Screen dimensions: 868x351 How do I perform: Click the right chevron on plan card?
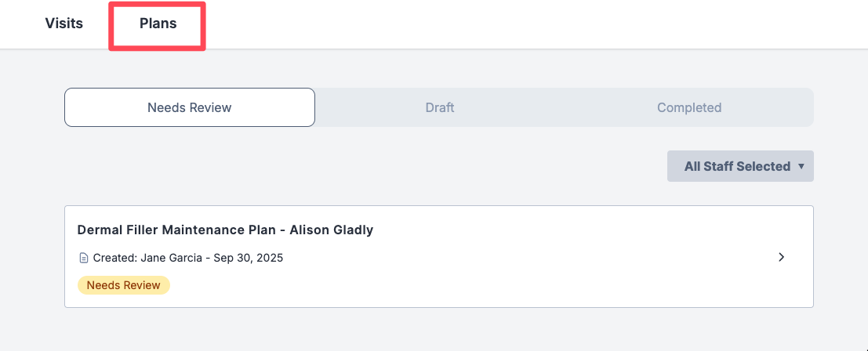coord(781,257)
